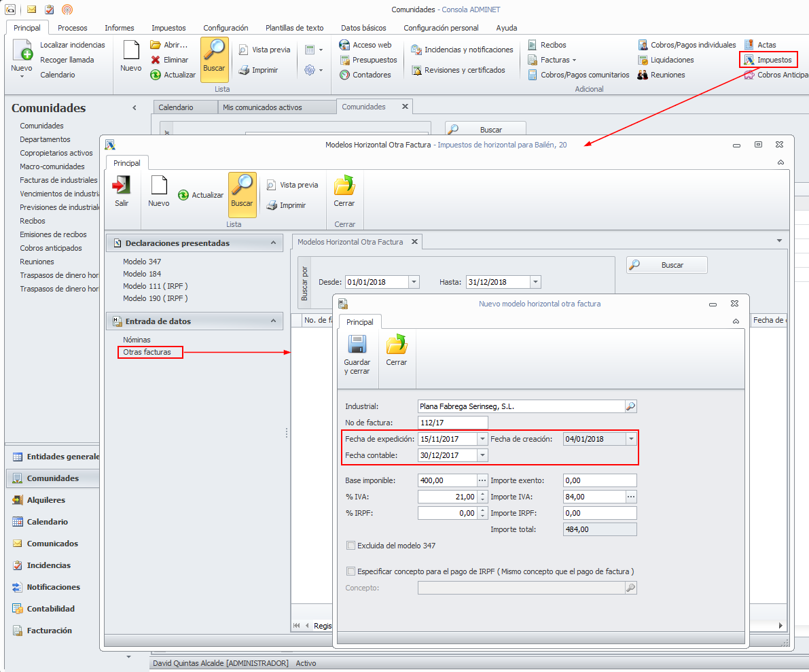809x672 pixels.
Task: Click Cerrar folder icon in new invoice dialog
Action: 396,344
